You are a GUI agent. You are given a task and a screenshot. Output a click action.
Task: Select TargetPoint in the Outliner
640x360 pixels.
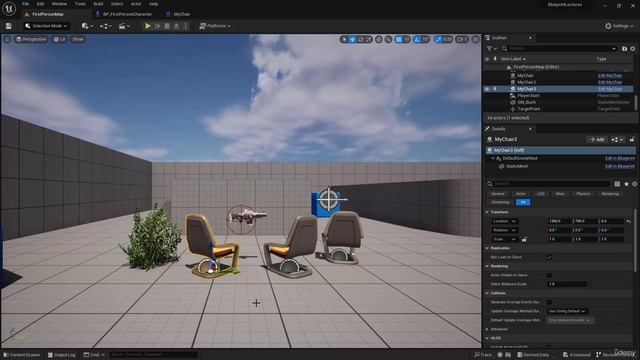pyautogui.click(x=529, y=109)
